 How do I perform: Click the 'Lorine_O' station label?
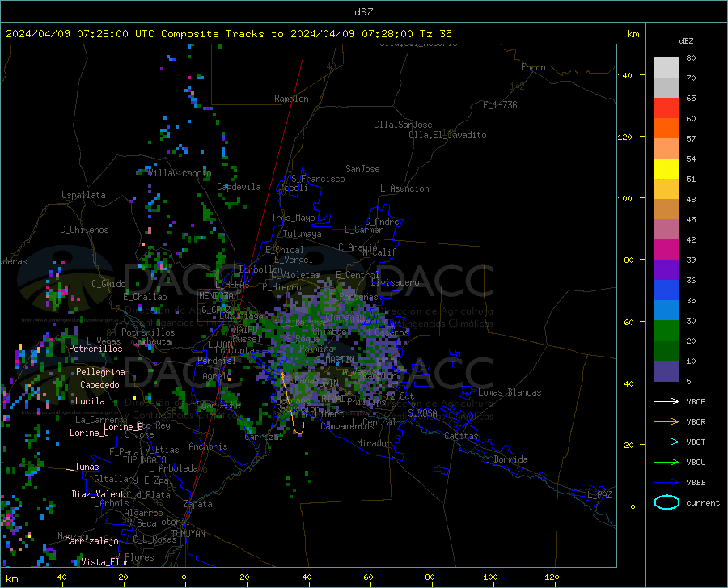click(x=89, y=433)
